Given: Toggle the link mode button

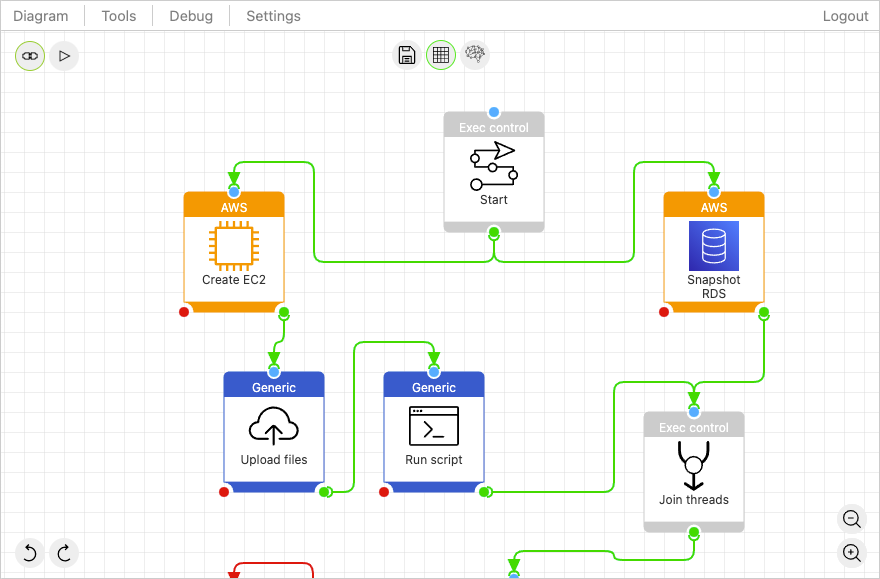Looking at the screenshot, I should point(30,56).
